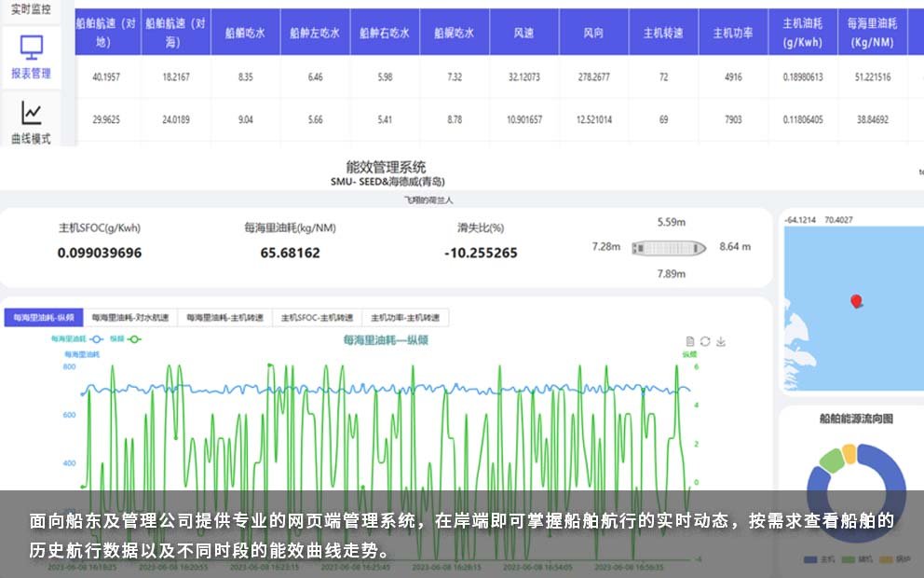Click the 风速 column header in the table
The width and height of the screenshot is (924, 578).
click(524, 31)
